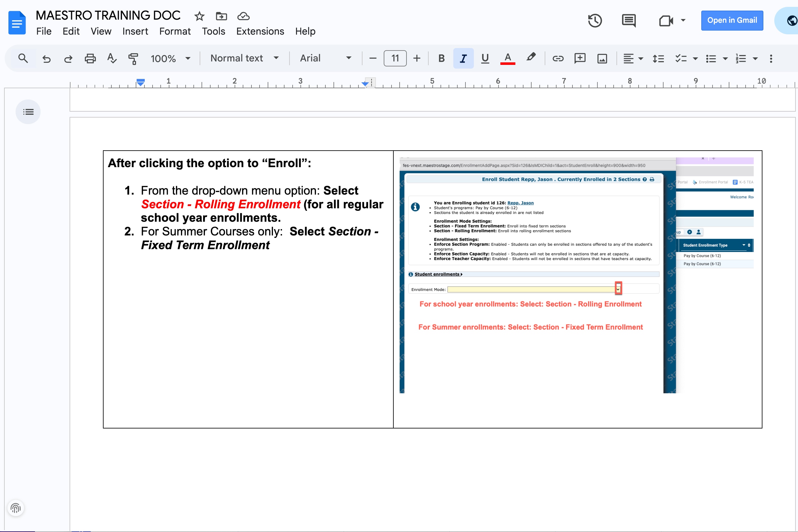Activate the paint format tool
The image size is (798, 532).
click(133, 58)
